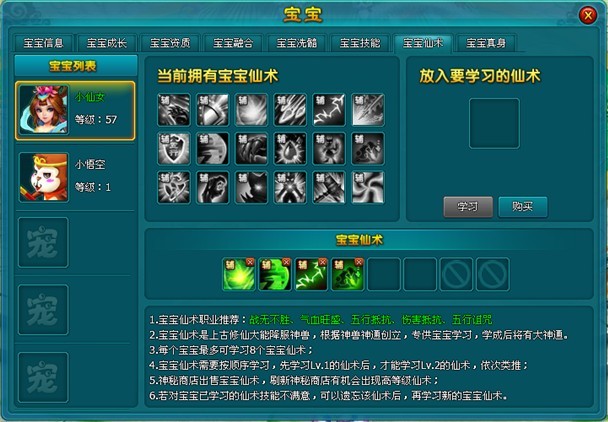608x422 pixels.
Task: Click the spear thrust skill in first row
Action: [x=368, y=110]
